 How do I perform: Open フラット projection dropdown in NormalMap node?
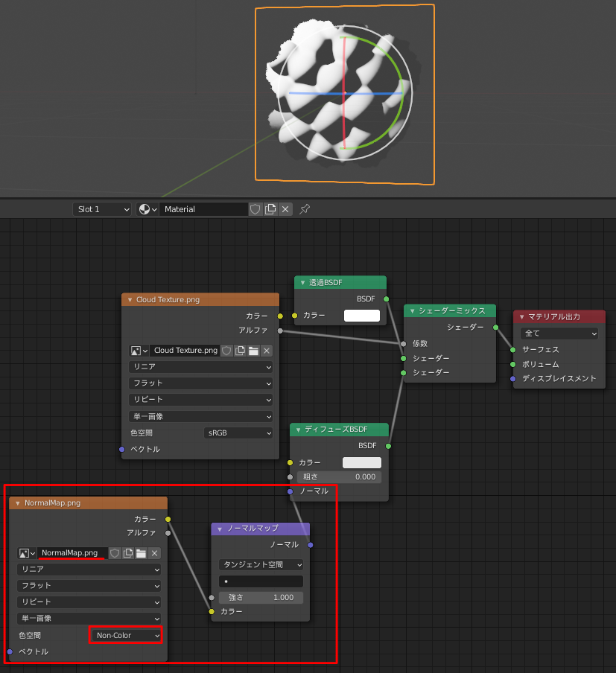(89, 586)
